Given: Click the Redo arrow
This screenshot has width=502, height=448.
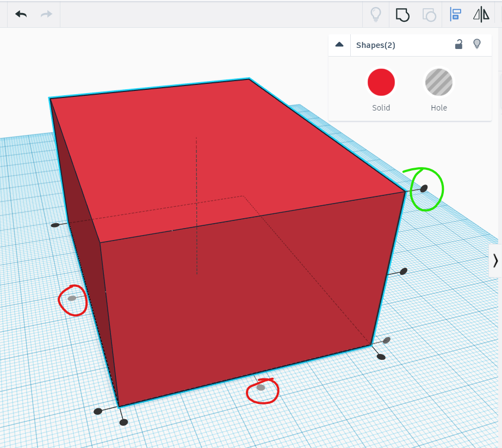Looking at the screenshot, I should [47, 14].
